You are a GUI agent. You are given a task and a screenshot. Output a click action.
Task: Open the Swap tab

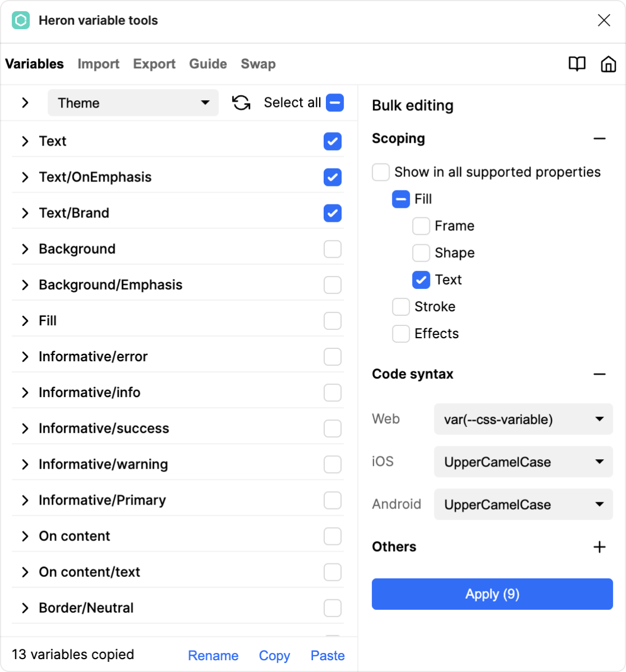258,64
